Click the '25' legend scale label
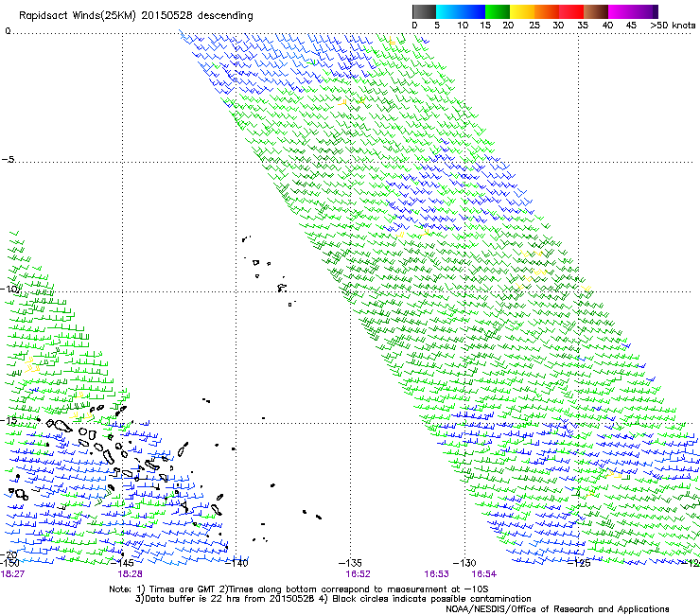The height and width of the screenshot is (615, 700). [534, 26]
